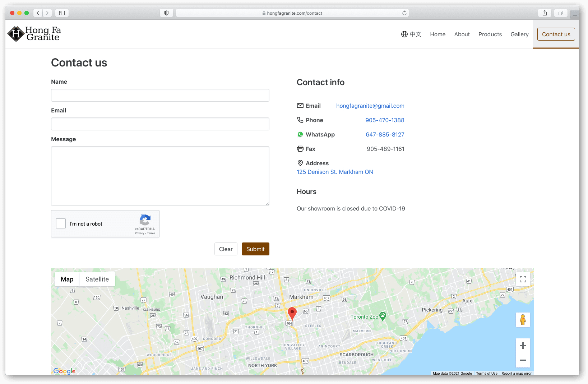Switch the map to Satellite view
This screenshot has height=384, width=588.
tap(97, 279)
